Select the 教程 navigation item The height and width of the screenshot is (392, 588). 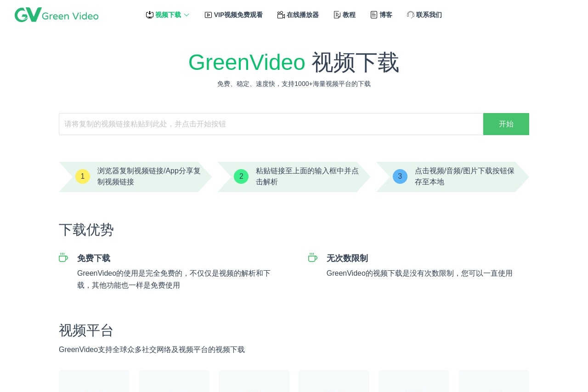(349, 15)
